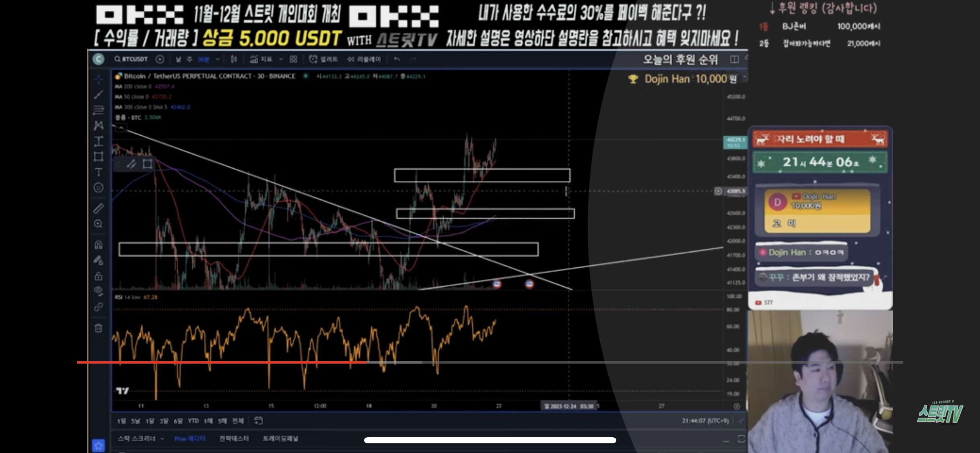
Task: Select the 6달 date range
Action: [178, 421]
